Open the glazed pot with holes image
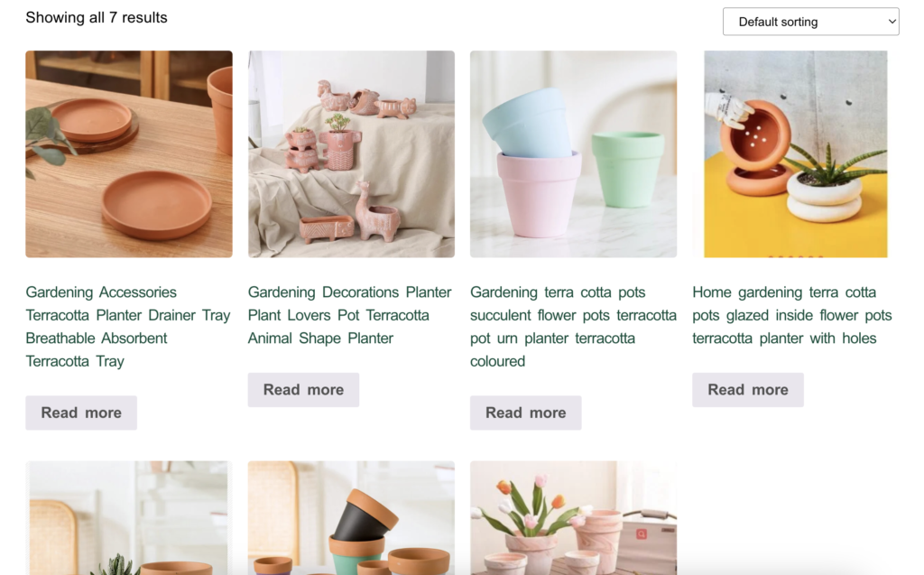The image size is (924, 575). pos(796,154)
